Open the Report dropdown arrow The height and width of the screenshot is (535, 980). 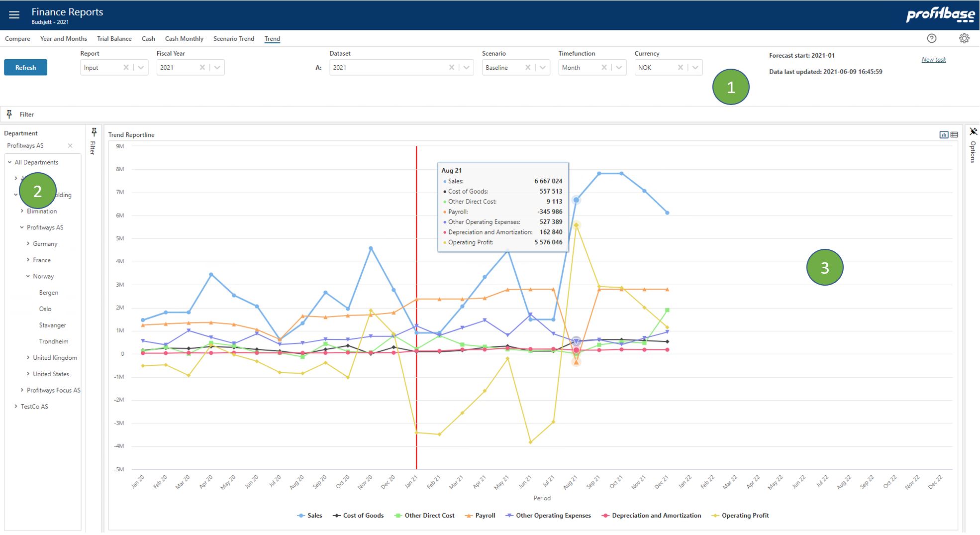click(141, 68)
